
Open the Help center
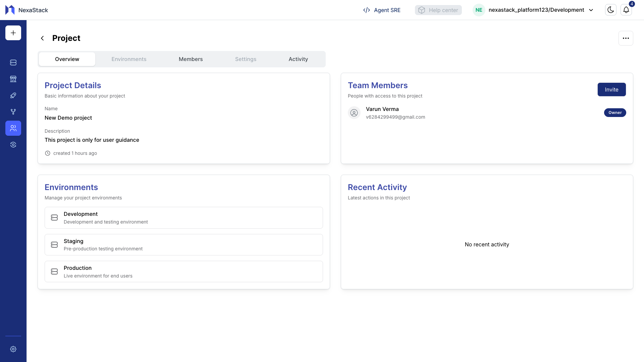(438, 10)
